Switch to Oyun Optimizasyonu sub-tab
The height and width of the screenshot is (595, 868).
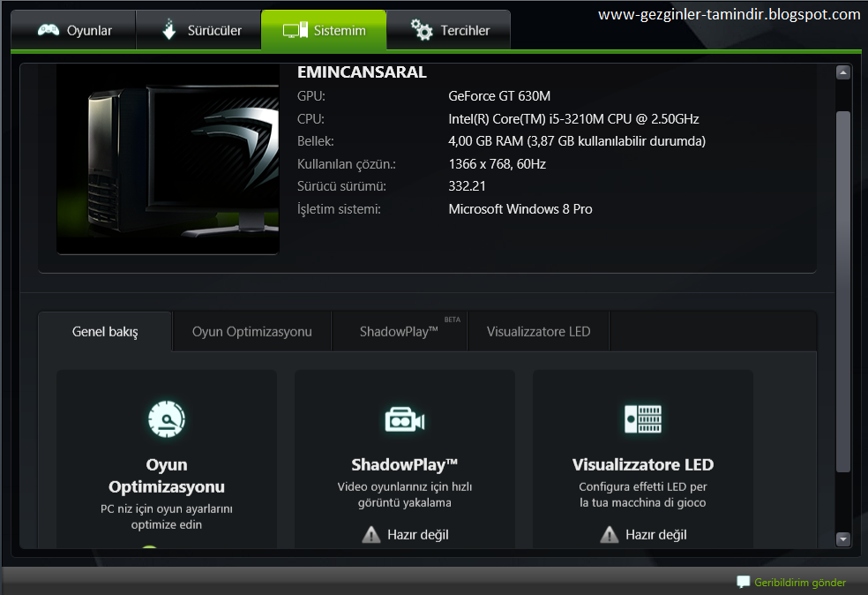[252, 331]
